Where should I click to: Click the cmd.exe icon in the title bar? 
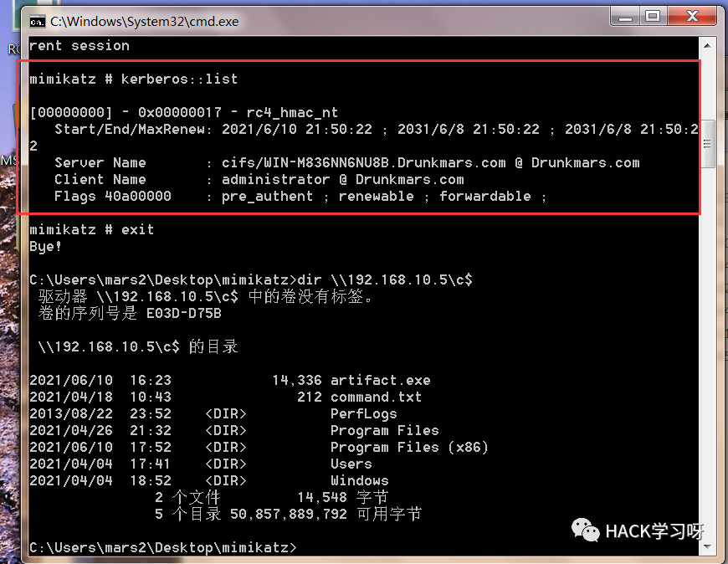(x=37, y=22)
